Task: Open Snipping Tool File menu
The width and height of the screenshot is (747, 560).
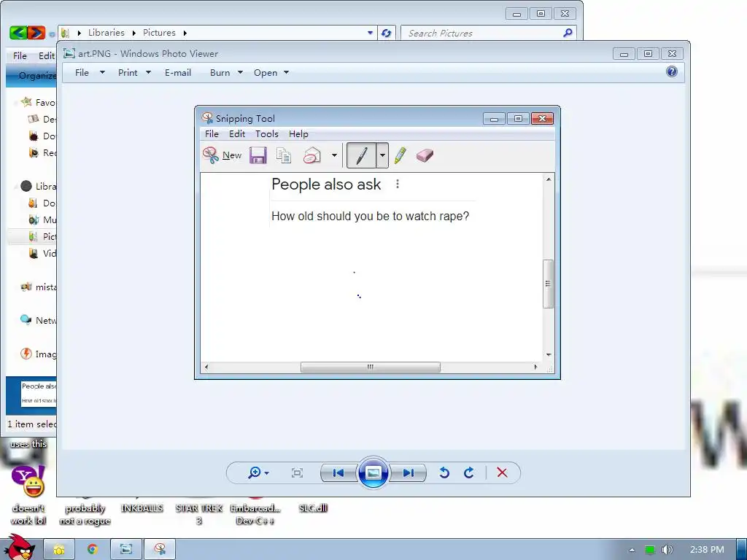Action: tap(212, 134)
